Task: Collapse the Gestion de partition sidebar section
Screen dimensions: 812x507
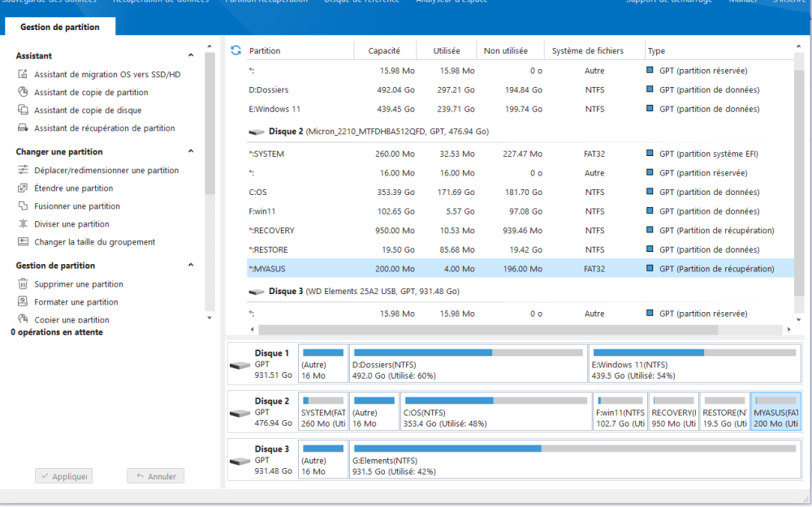Action: tap(191, 265)
